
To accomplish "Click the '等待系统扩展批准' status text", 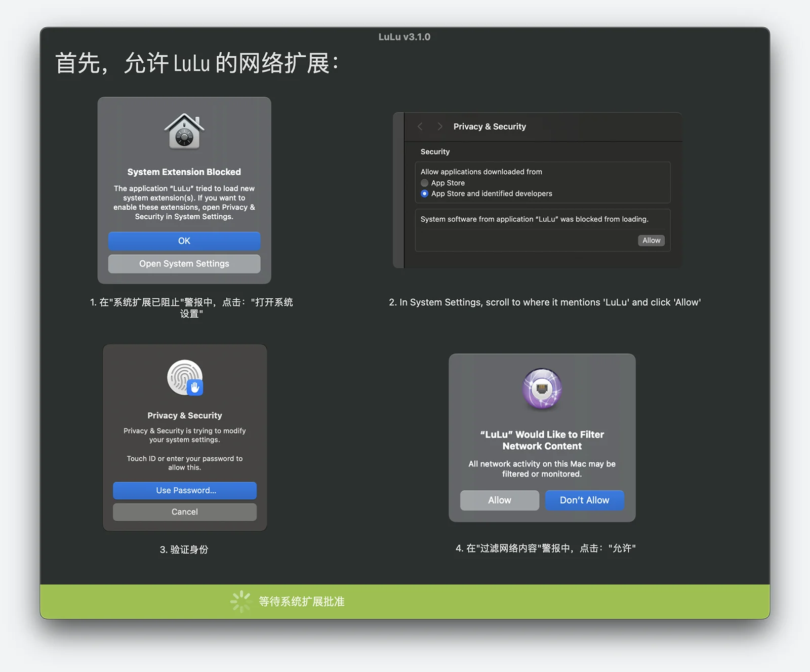I will click(302, 602).
